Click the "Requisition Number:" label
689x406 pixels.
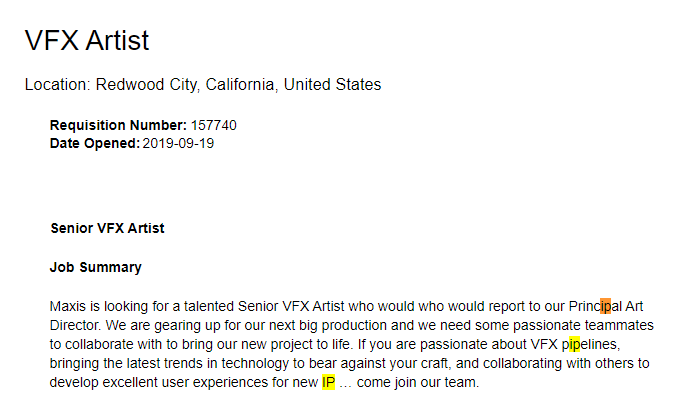click(x=118, y=126)
